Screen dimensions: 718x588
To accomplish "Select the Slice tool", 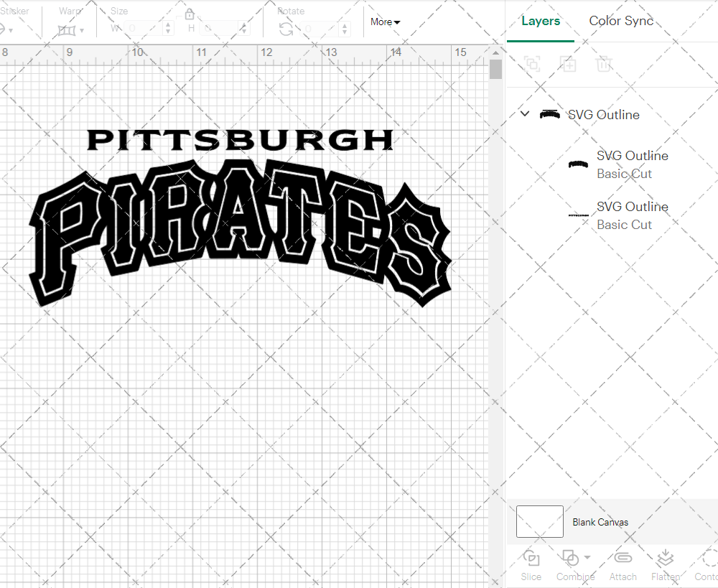I will tap(531, 565).
